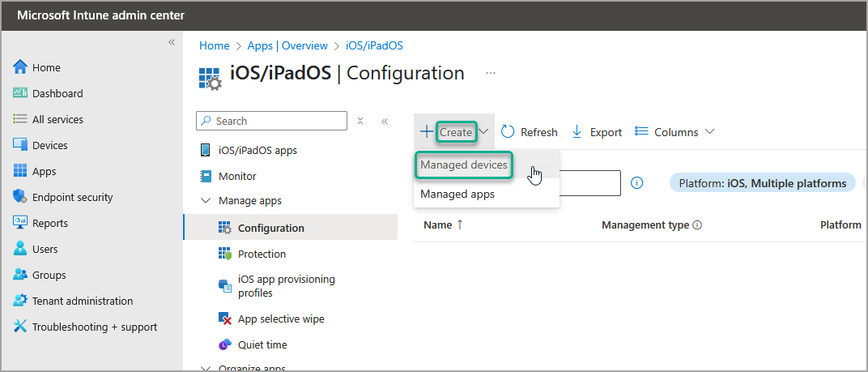868x372 pixels.
Task: Click the Search field in blade menu
Action: click(x=272, y=121)
